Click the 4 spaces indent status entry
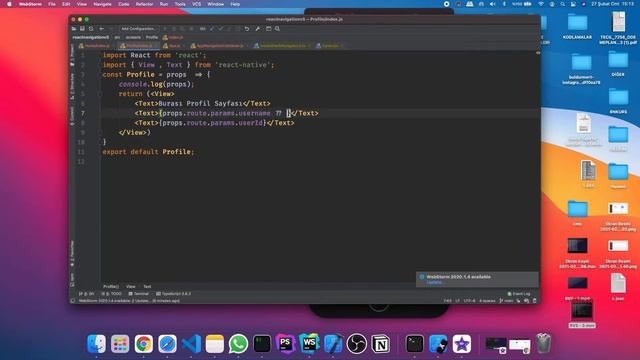 pyautogui.click(x=487, y=301)
